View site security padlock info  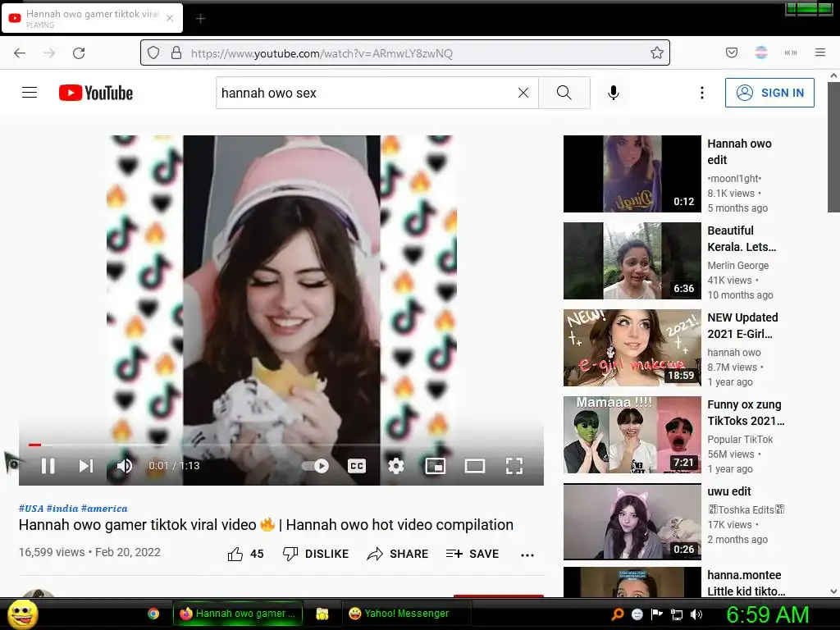(x=176, y=53)
